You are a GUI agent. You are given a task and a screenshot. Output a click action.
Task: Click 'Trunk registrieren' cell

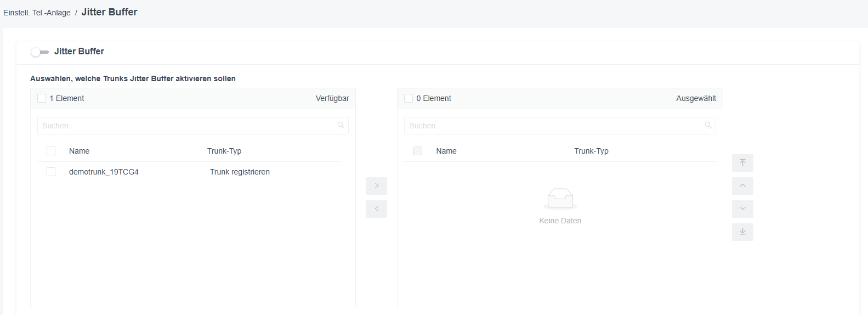point(240,172)
